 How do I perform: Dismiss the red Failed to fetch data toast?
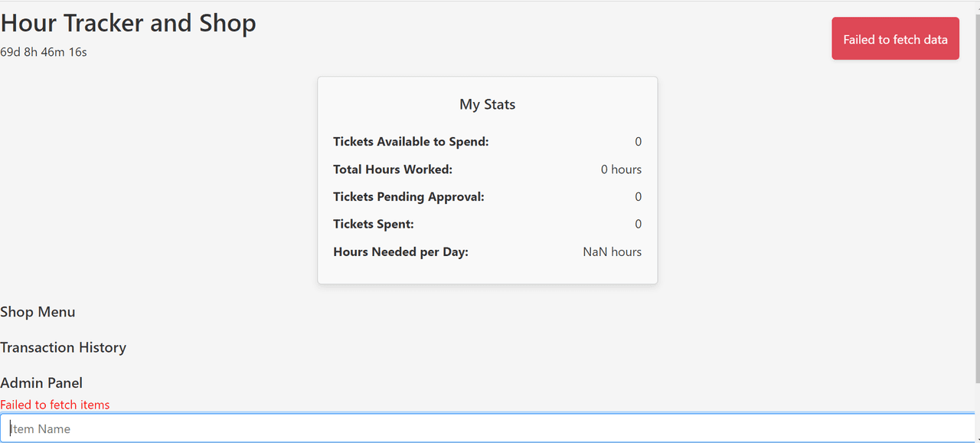[895, 39]
